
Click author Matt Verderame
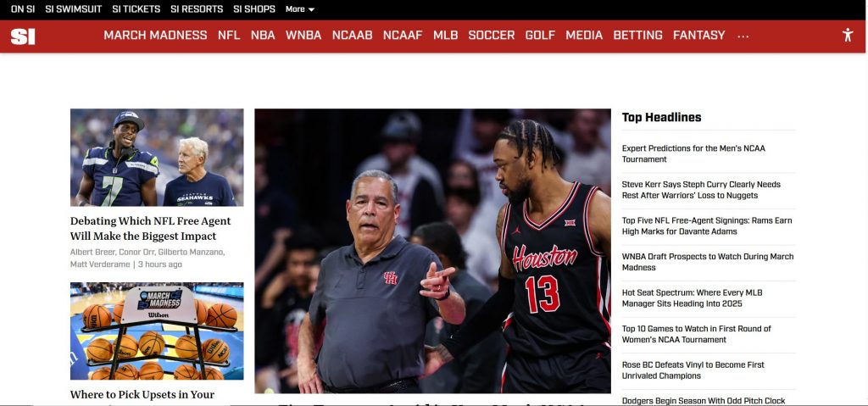(100, 264)
